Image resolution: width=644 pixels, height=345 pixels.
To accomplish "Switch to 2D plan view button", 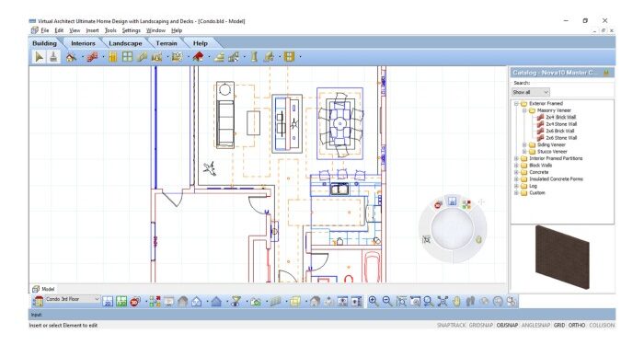I will point(108,302).
